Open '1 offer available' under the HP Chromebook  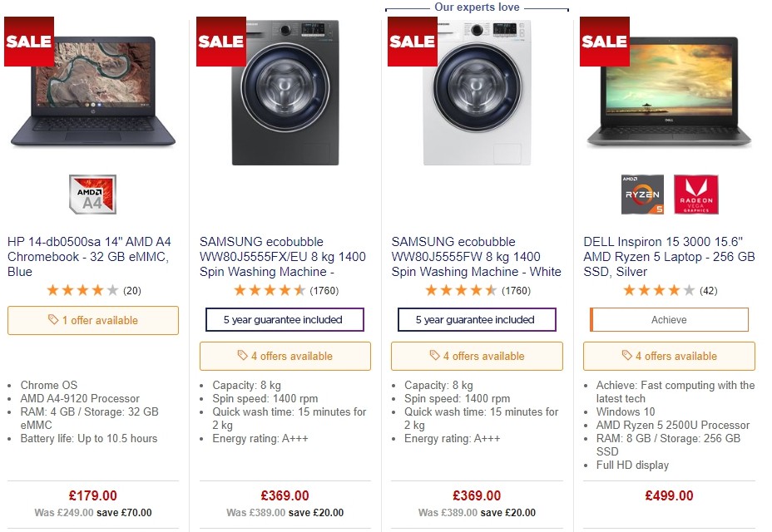(x=92, y=320)
